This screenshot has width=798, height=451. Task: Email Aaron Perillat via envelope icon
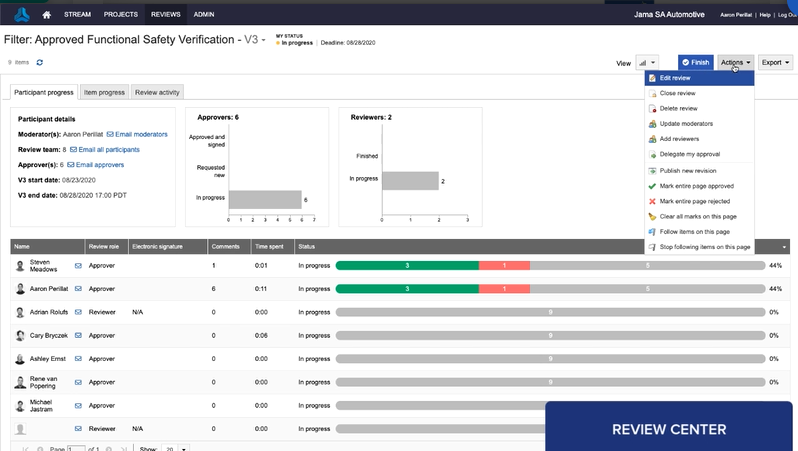coord(78,289)
